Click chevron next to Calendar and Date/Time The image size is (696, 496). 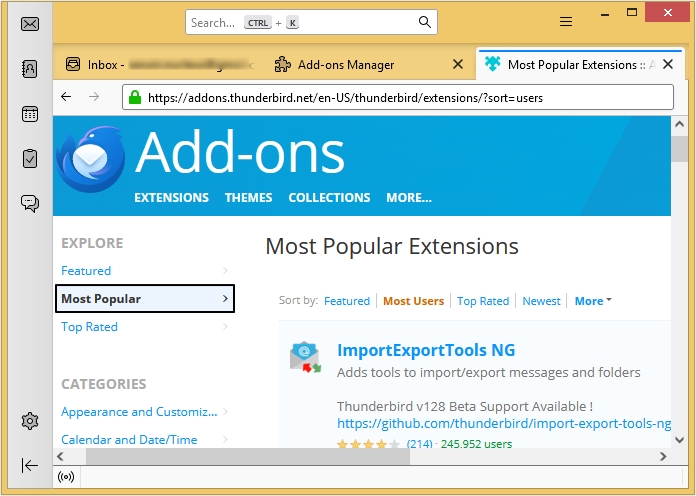click(225, 440)
